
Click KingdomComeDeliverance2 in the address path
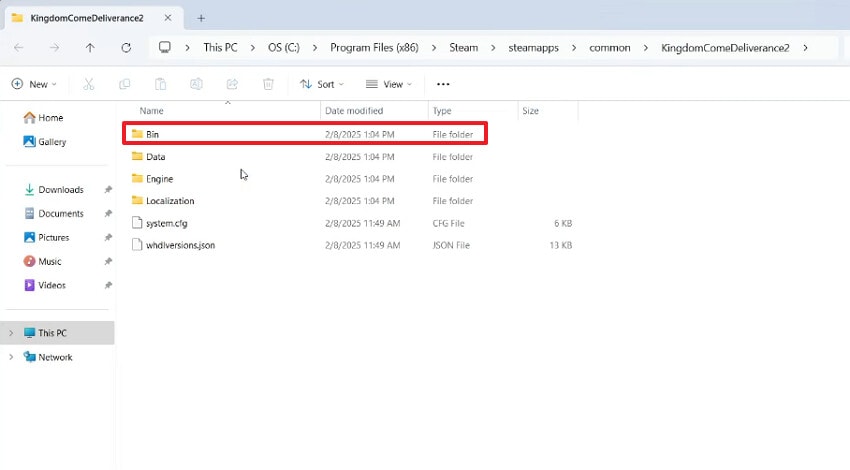[725, 48]
